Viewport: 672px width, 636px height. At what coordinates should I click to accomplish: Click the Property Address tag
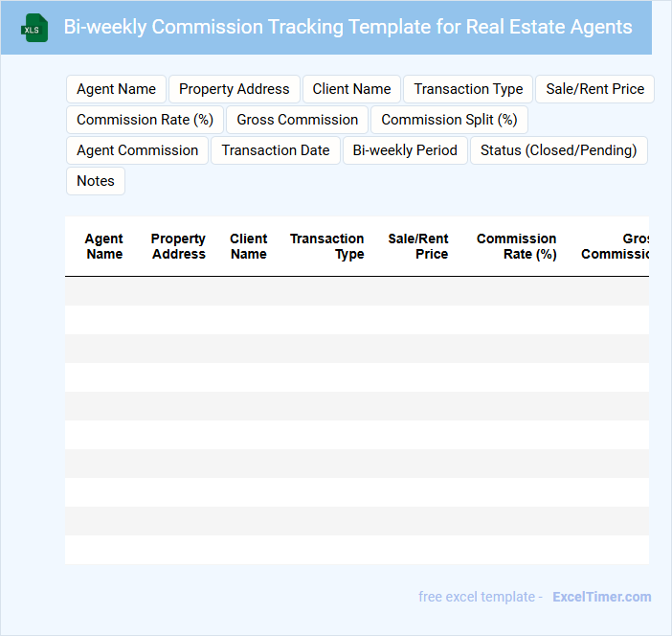click(234, 89)
